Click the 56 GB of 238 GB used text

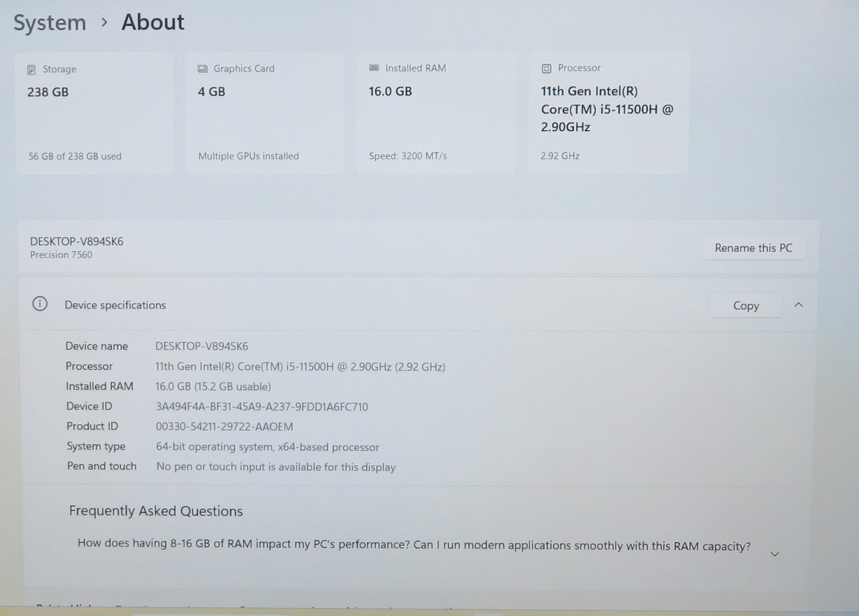click(74, 156)
